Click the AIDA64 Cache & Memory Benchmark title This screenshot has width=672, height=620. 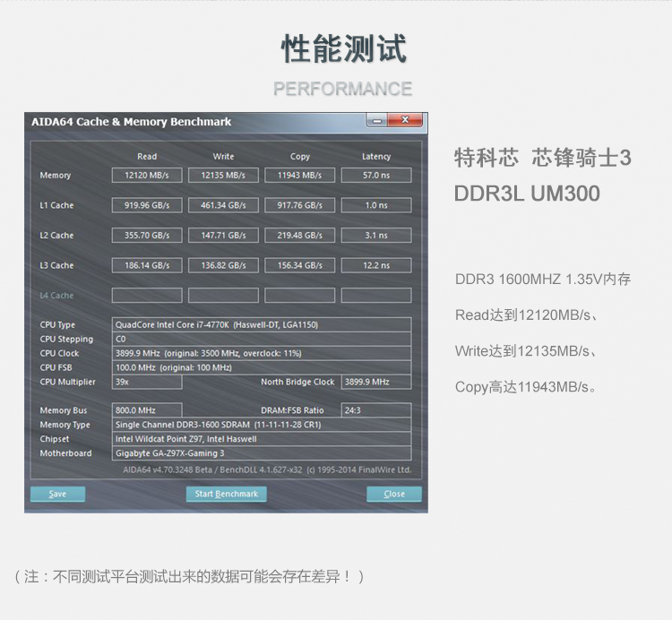click(131, 122)
